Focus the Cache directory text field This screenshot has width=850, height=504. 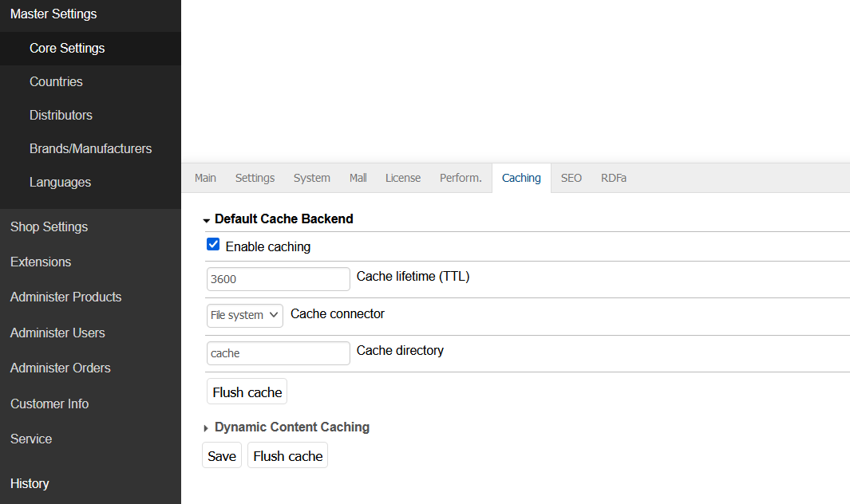coord(278,353)
